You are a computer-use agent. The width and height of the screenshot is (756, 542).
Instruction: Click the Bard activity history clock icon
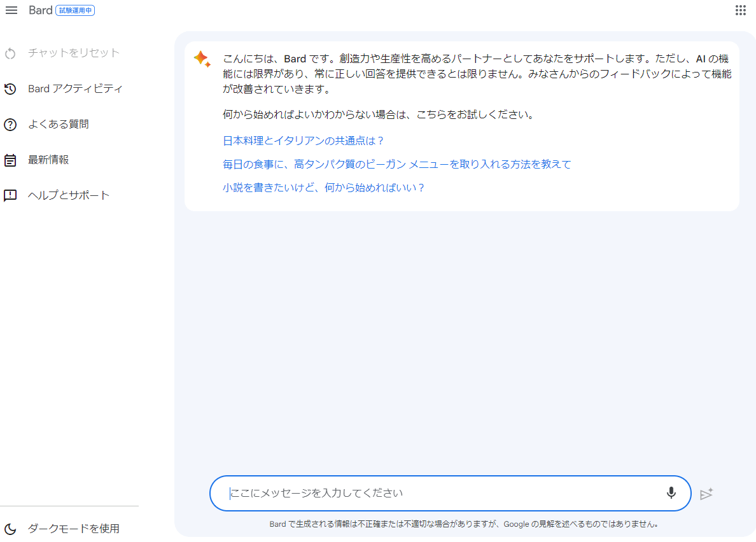10,89
